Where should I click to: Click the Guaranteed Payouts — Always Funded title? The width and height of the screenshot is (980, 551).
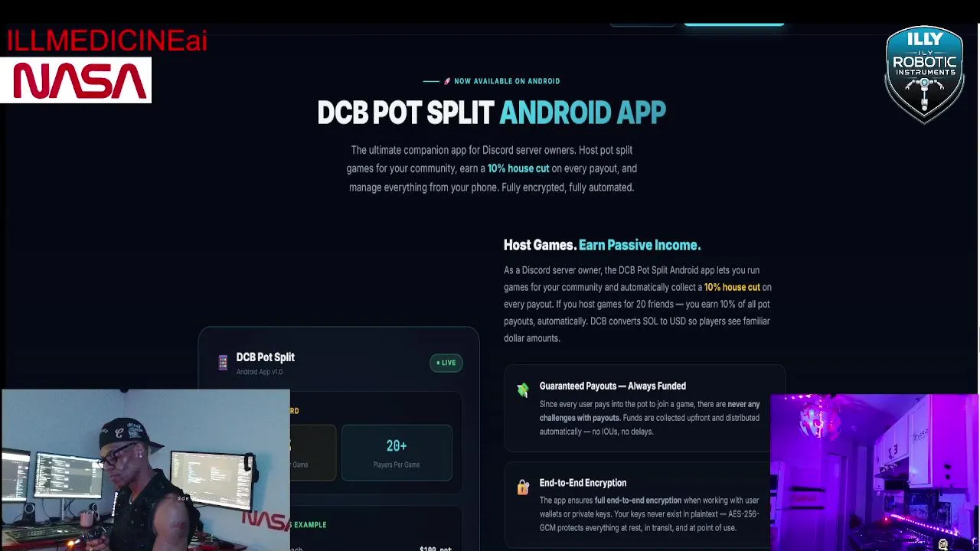coord(612,386)
